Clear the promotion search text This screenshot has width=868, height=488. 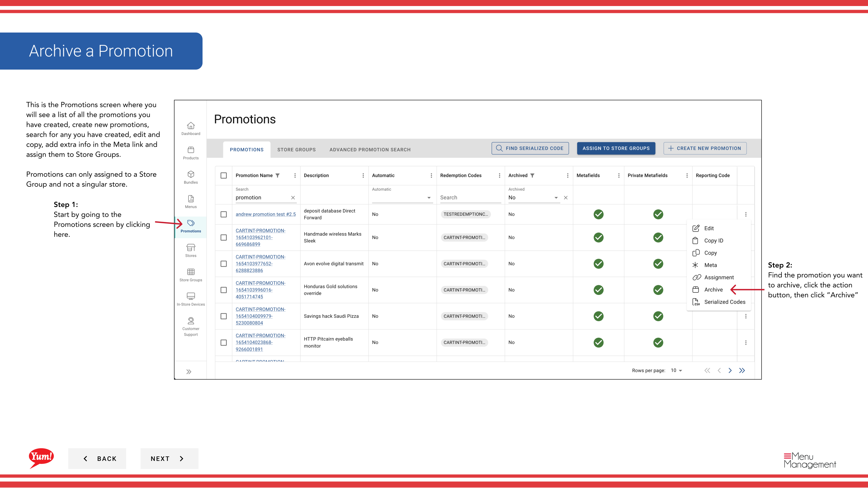(293, 198)
